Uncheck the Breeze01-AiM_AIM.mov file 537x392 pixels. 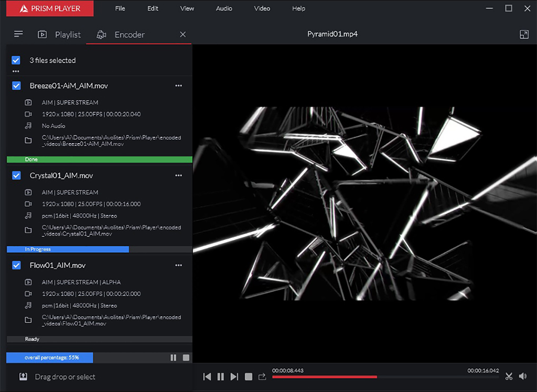pyautogui.click(x=16, y=85)
